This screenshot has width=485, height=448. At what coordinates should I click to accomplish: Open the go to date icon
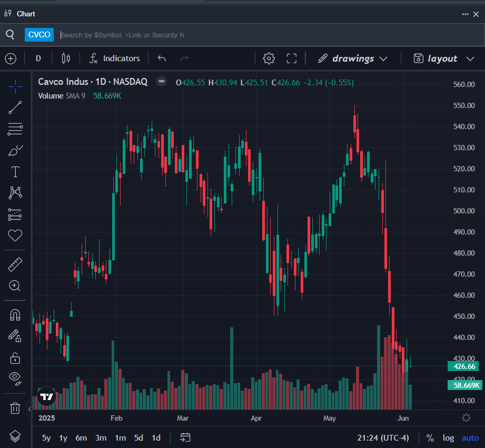(185, 437)
